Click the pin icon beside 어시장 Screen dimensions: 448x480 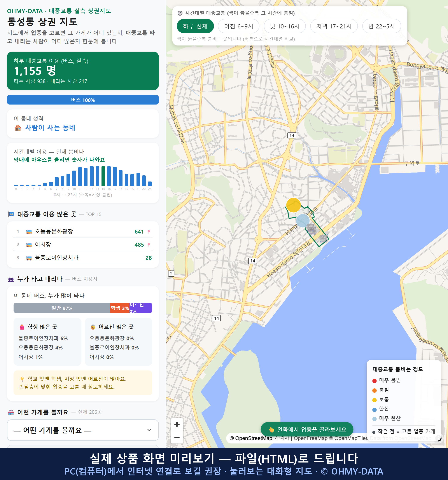click(x=149, y=244)
